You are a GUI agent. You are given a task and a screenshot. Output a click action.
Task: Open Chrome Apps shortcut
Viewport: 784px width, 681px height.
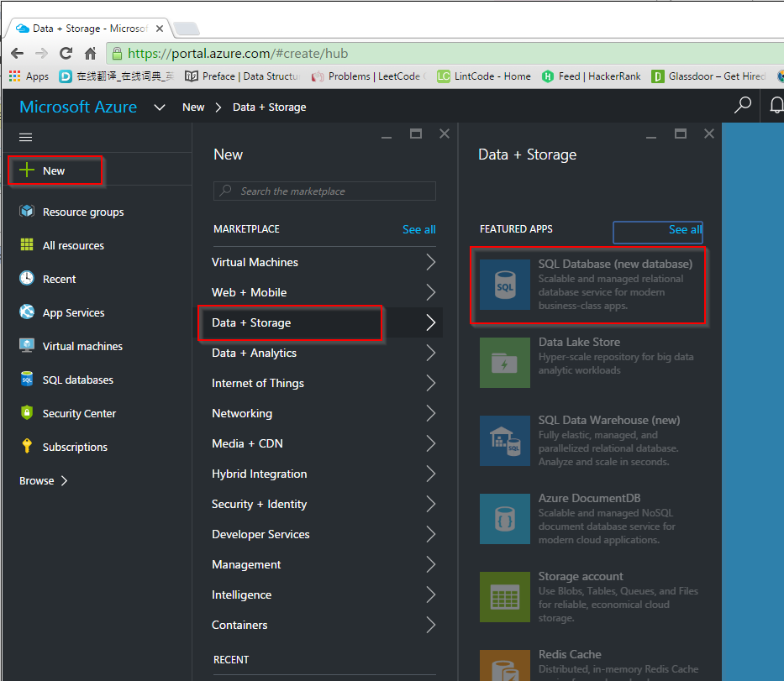29,76
